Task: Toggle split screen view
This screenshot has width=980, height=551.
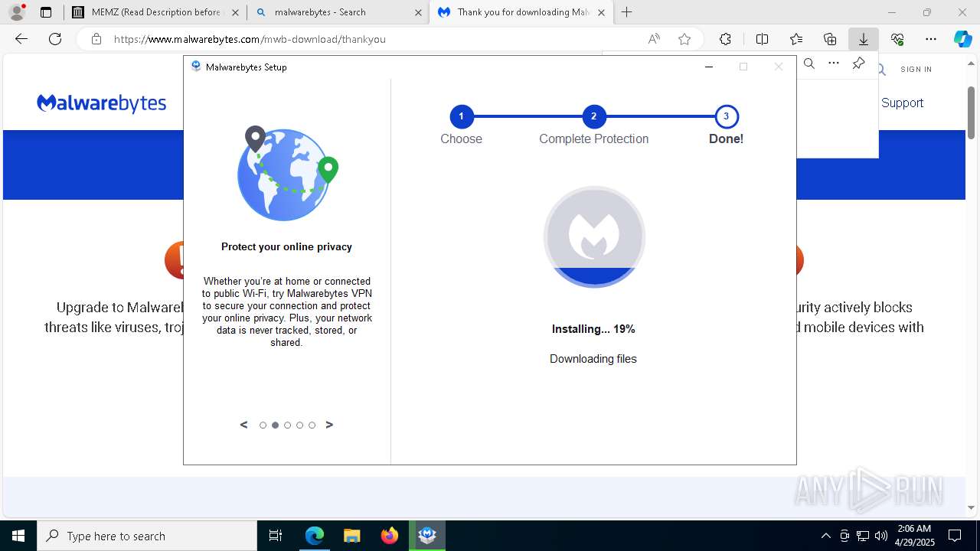Action: click(x=762, y=39)
